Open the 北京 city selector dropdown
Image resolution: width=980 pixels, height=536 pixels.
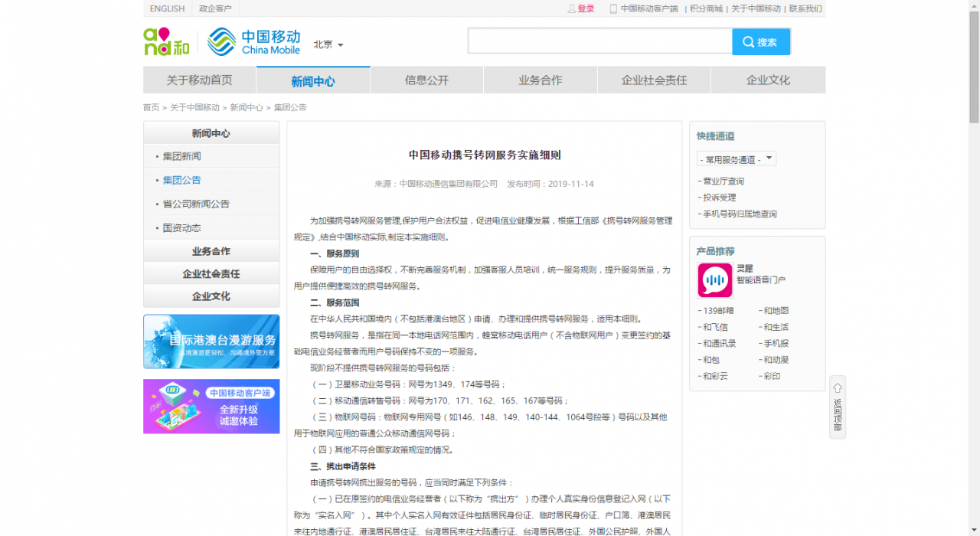[x=328, y=44]
